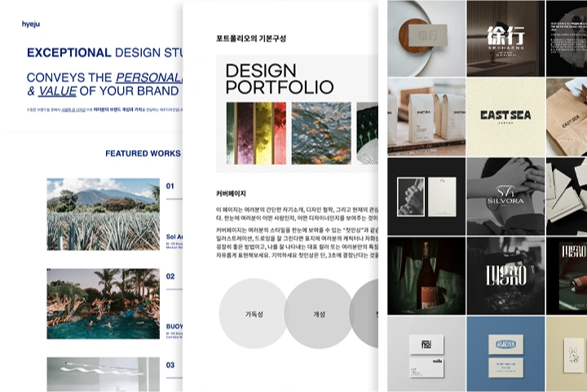587x392 pixels.
Task: Select the number 03 label
Action: pyautogui.click(x=170, y=365)
